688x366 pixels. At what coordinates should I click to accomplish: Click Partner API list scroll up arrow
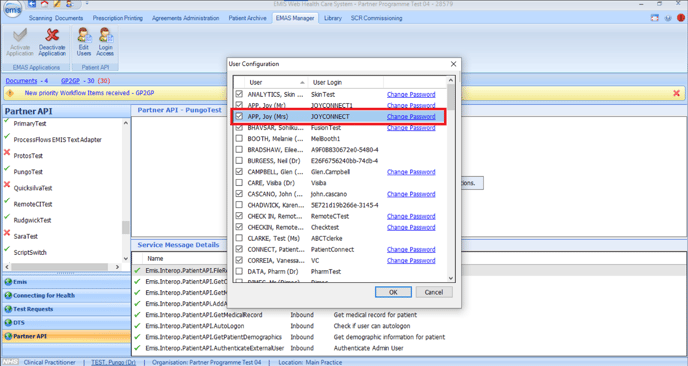point(125,123)
